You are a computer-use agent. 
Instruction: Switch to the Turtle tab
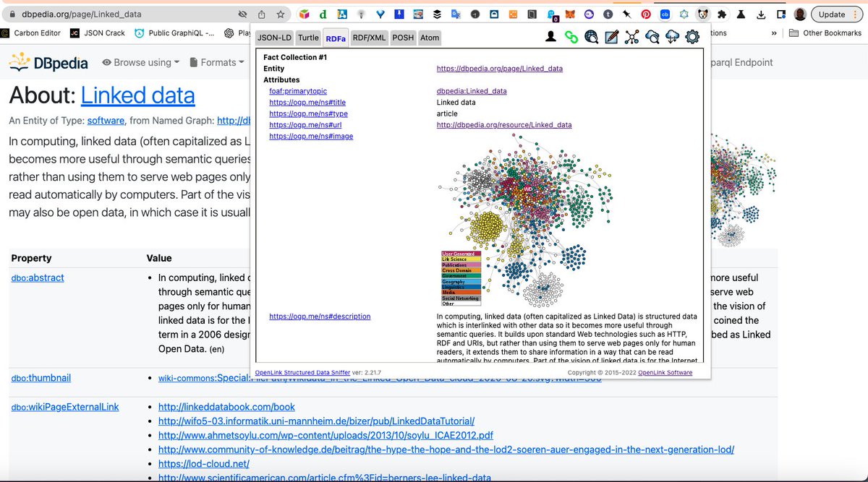click(x=308, y=38)
